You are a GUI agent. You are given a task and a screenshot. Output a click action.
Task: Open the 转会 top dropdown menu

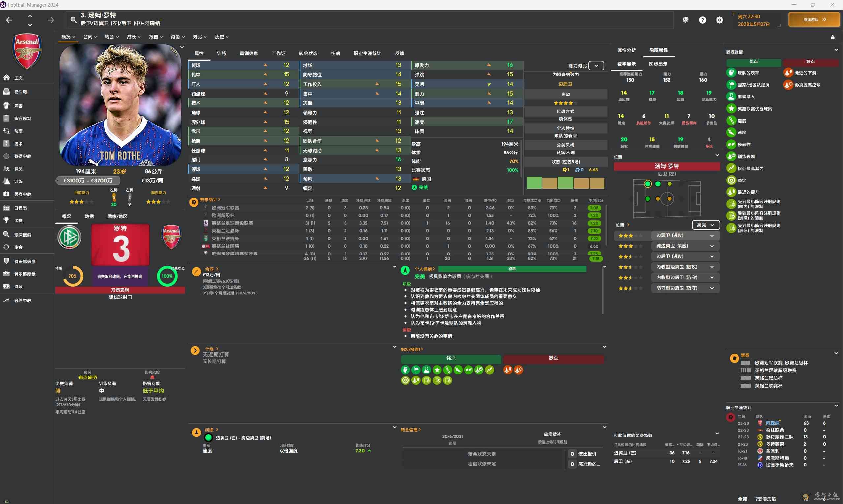112,37
